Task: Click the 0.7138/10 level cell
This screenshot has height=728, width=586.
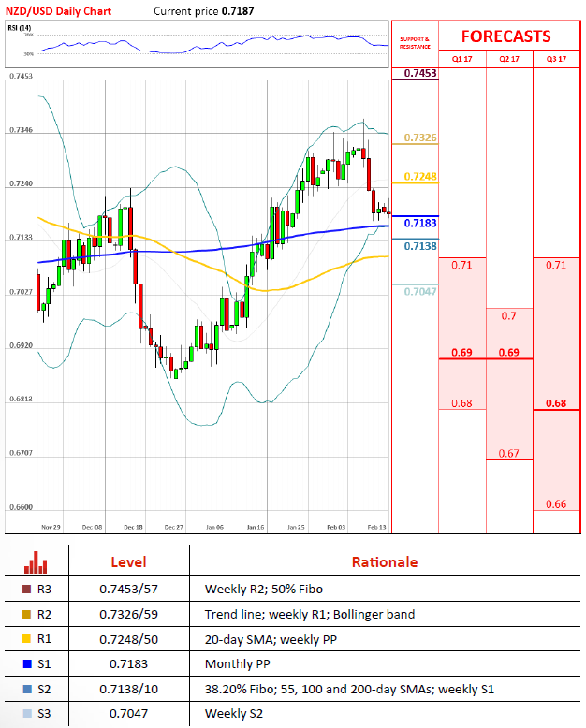Action: [x=128, y=689]
